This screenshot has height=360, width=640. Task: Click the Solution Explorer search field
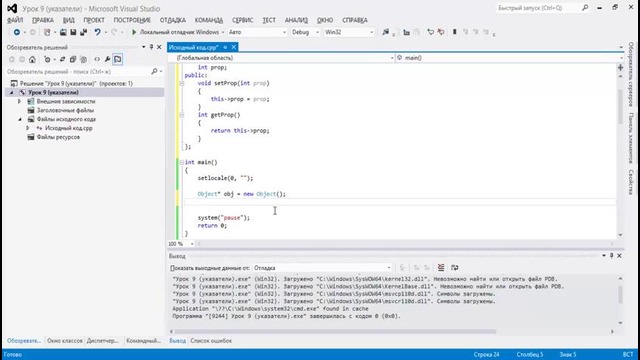(78, 72)
